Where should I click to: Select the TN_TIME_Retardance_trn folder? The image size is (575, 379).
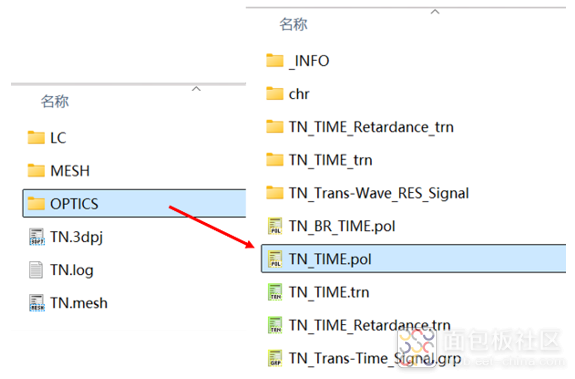tap(360, 127)
